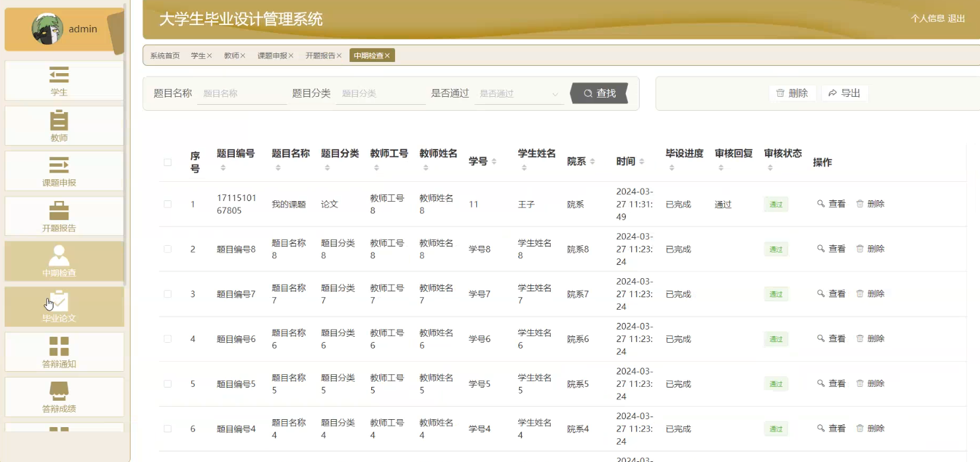
Task: Open the 答辩通知 grid sidebar icon
Action: click(x=59, y=347)
